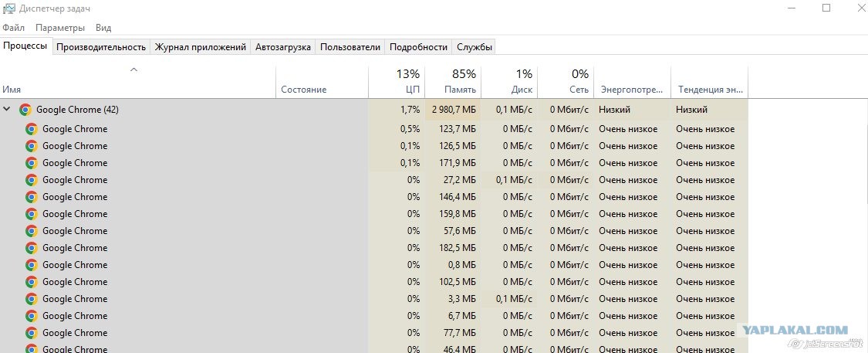This screenshot has width=868, height=353.
Task: Click Chrome icon in the 126,5 МБ row
Action: pyautogui.click(x=32, y=146)
